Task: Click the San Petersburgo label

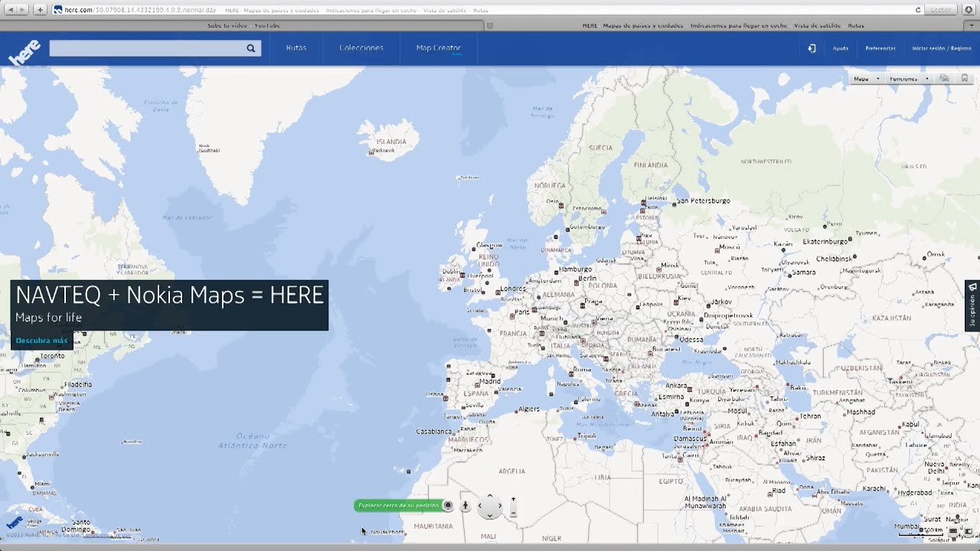Action: coord(704,201)
